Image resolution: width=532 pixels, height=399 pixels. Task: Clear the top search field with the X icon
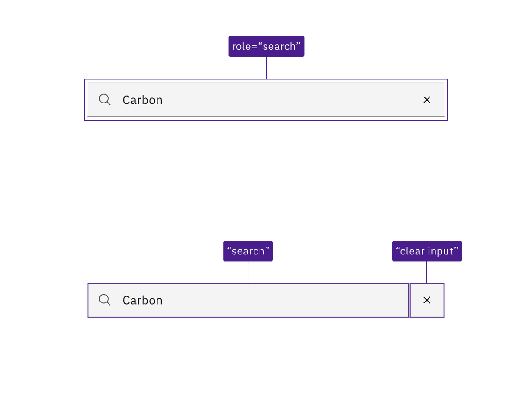[x=427, y=100]
